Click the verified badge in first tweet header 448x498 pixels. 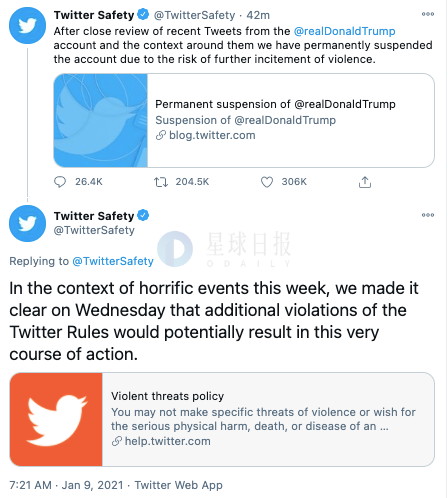coord(143,15)
